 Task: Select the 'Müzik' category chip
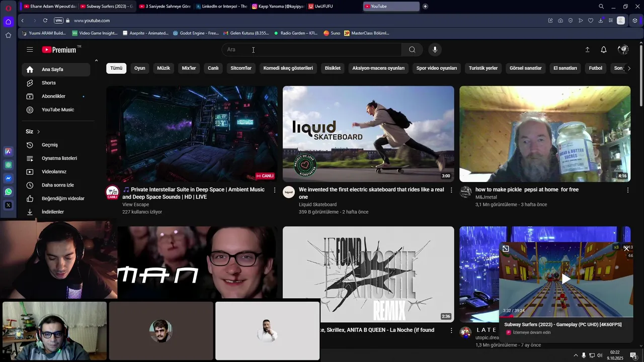click(164, 68)
